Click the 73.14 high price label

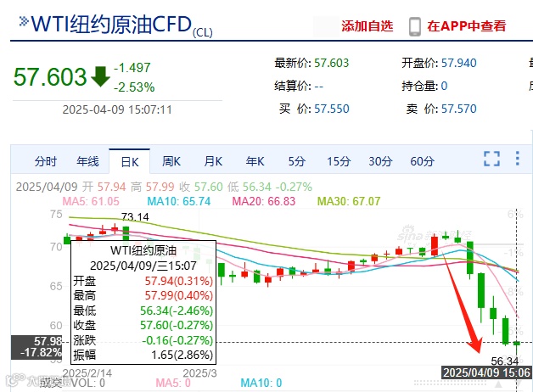coord(135,217)
